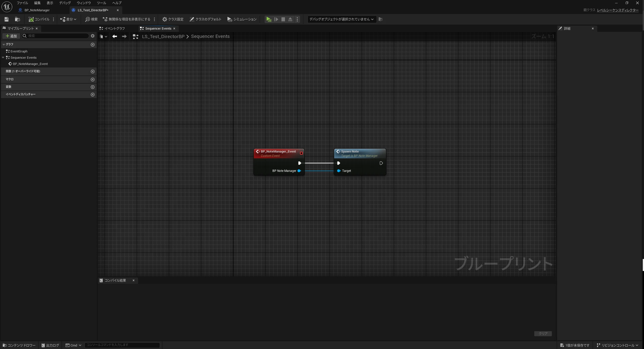
Task: Click the 追加 add button
Action: pyautogui.click(x=11, y=36)
